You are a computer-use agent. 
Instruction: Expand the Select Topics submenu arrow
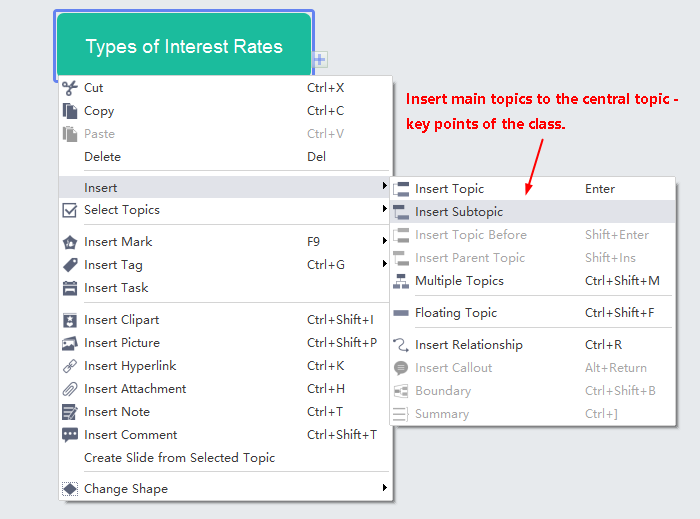coord(385,210)
